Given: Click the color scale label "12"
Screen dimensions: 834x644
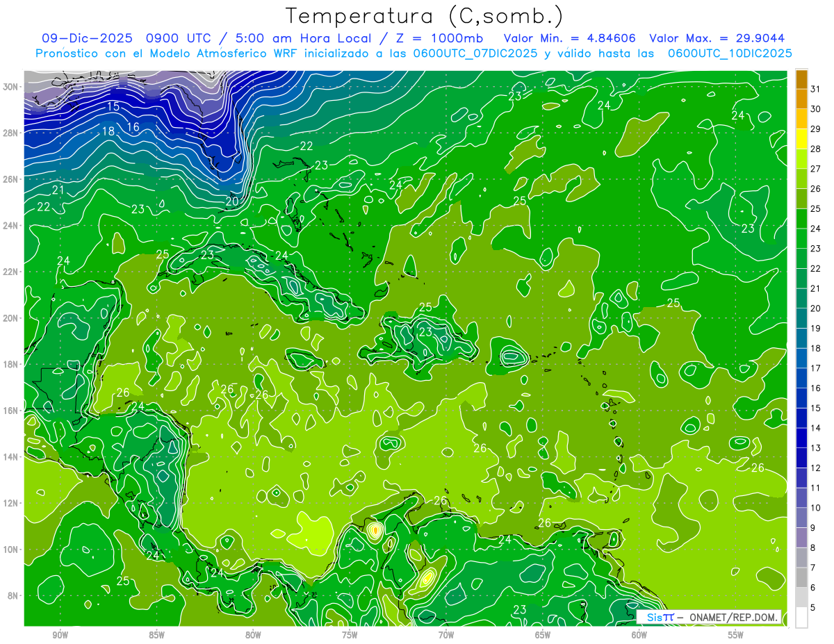Looking at the screenshot, I should (x=816, y=468).
